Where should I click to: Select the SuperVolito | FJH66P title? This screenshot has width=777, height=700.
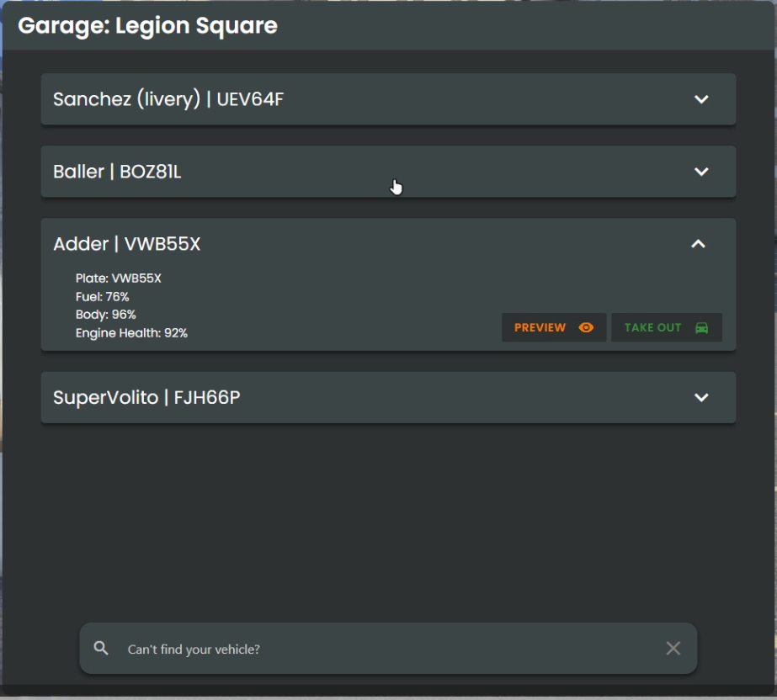(146, 397)
